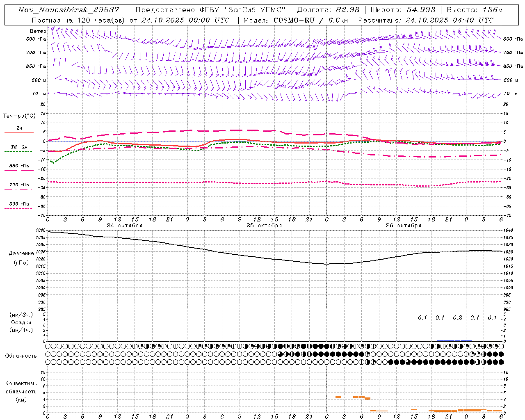This screenshot has height=420, width=525.
Task: Click the 500 м wind level label on the left
Action: pos(39,80)
